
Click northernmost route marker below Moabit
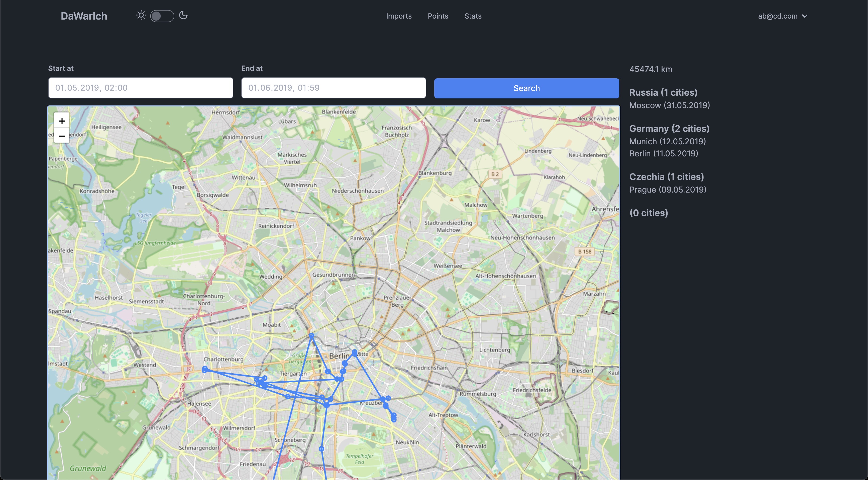311,335
